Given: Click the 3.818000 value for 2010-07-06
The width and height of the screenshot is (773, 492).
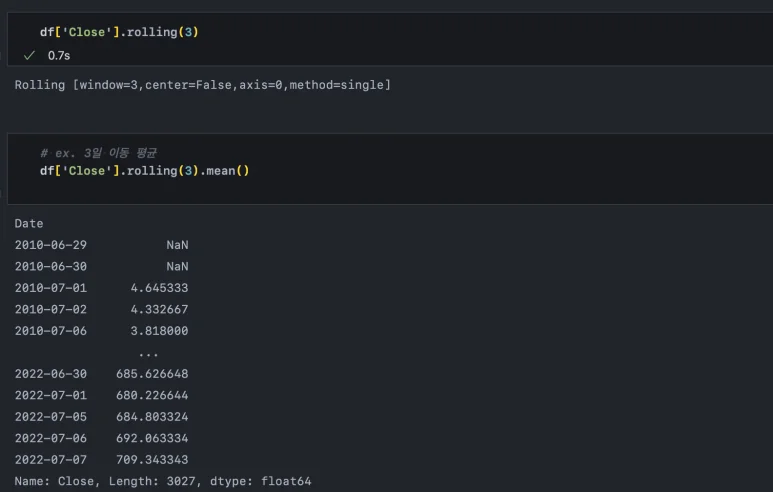Looking at the screenshot, I should tap(159, 331).
